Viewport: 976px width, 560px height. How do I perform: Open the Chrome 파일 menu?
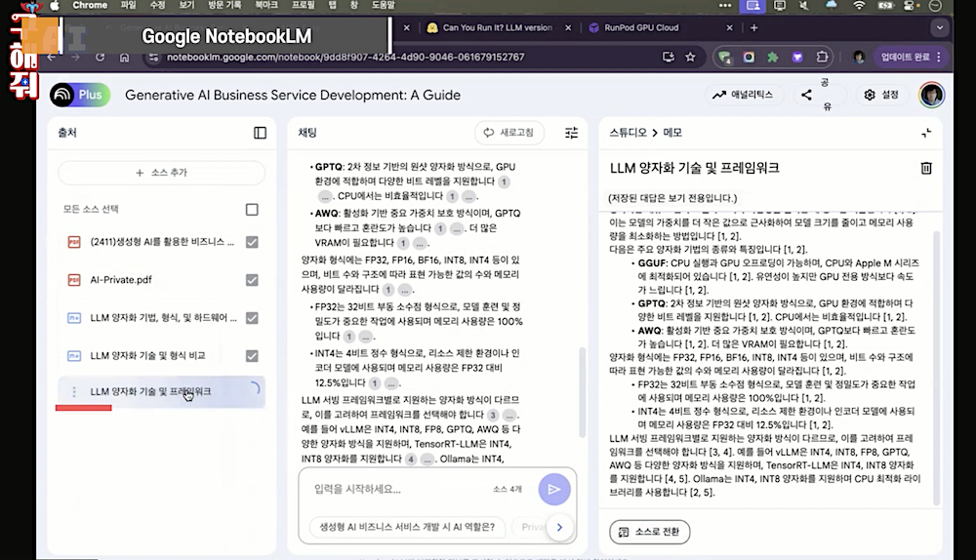click(128, 5)
